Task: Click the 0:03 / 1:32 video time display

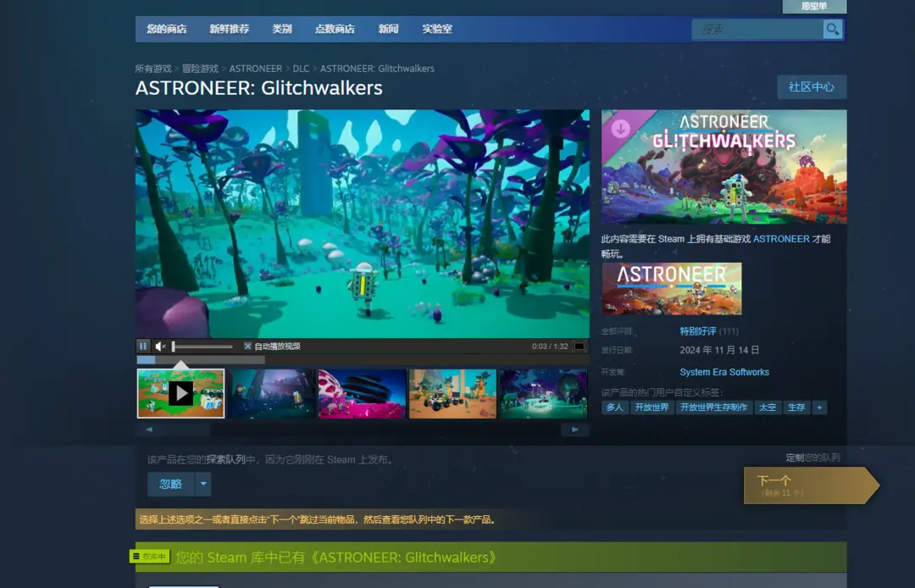Action: (550, 347)
